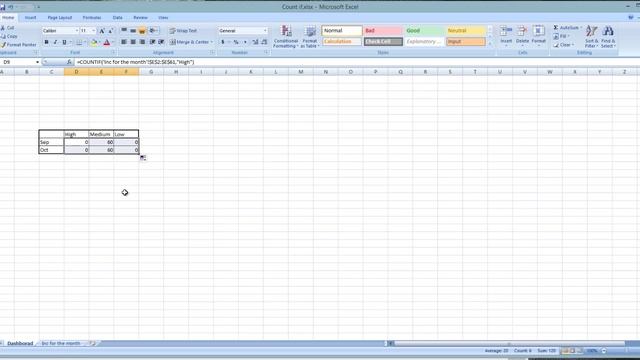Image resolution: width=640 pixels, height=360 pixels.
Task: Click the AutoSum sigma icon
Action: 556,27
